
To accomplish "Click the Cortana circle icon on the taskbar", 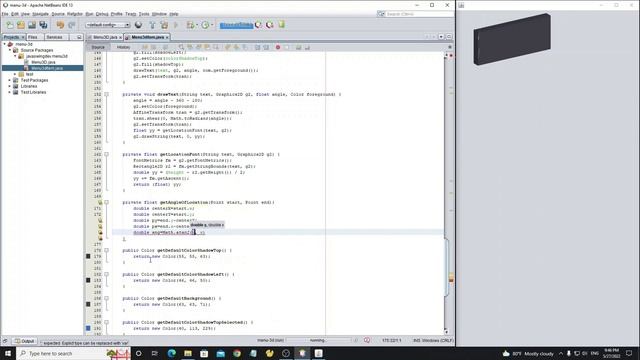I will [138, 353].
